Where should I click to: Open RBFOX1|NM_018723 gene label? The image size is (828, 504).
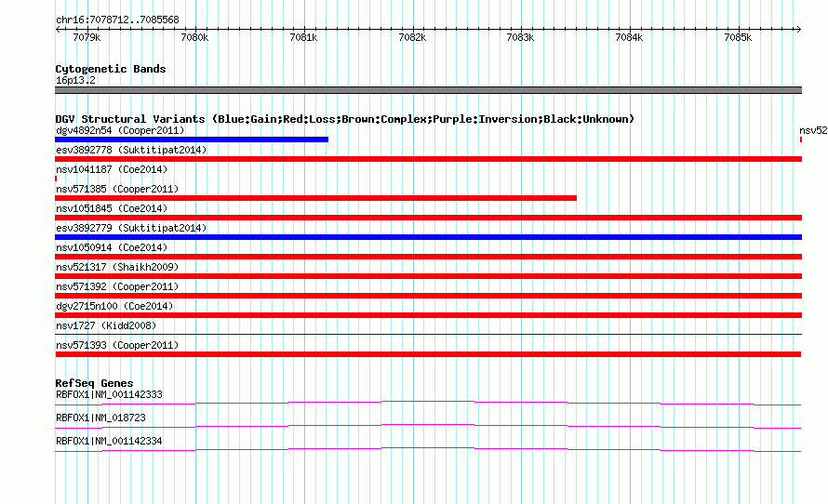coord(100,418)
